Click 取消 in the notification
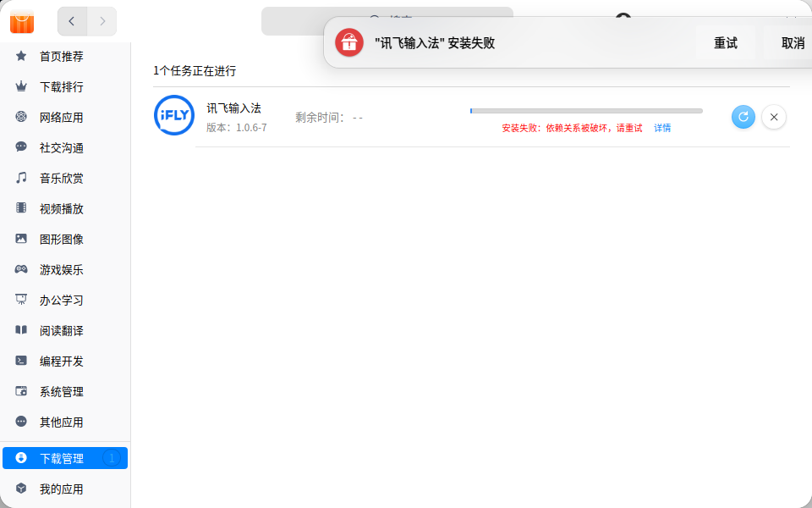 (793, 43)
